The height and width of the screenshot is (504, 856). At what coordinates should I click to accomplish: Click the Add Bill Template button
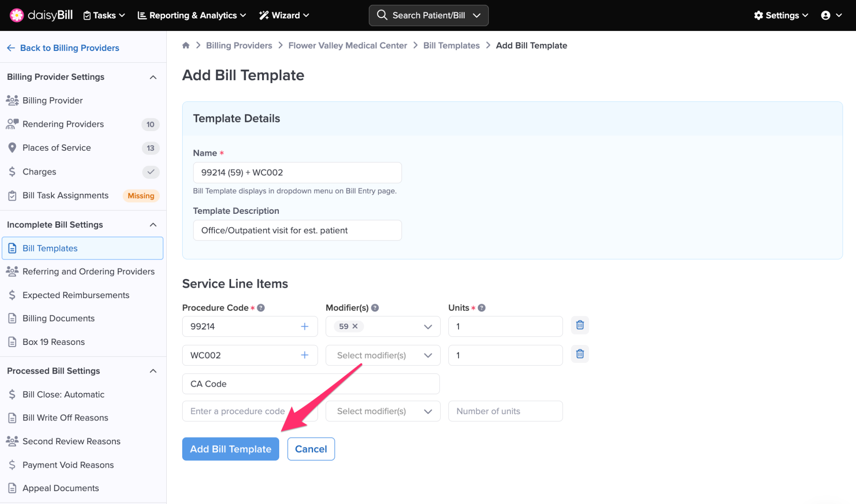pos(230,449)
